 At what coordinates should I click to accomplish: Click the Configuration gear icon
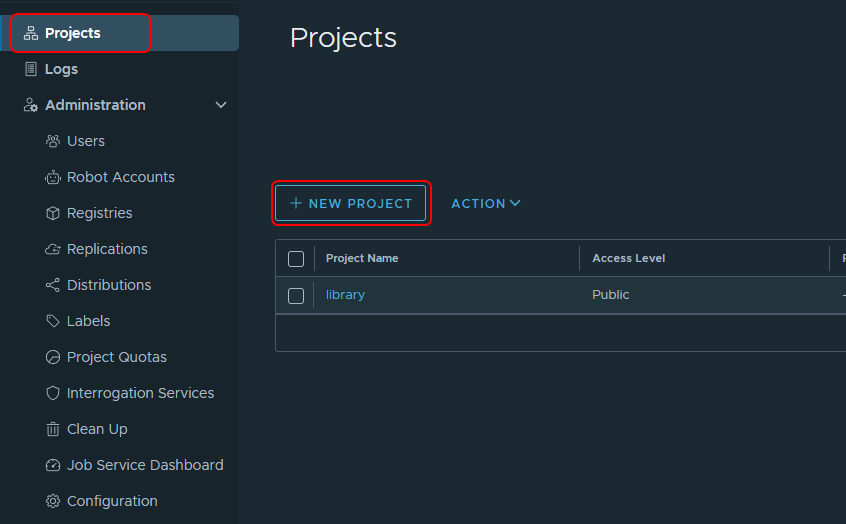click(53, 501)
